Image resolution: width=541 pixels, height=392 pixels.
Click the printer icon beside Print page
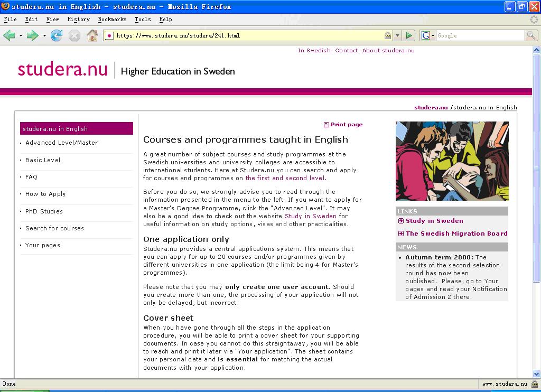click(x=326, y=125)
